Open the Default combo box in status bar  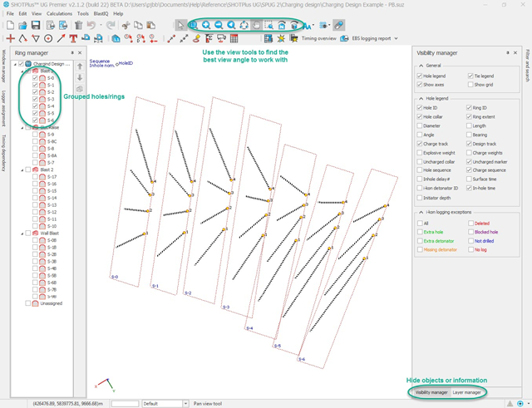[165, 404]
